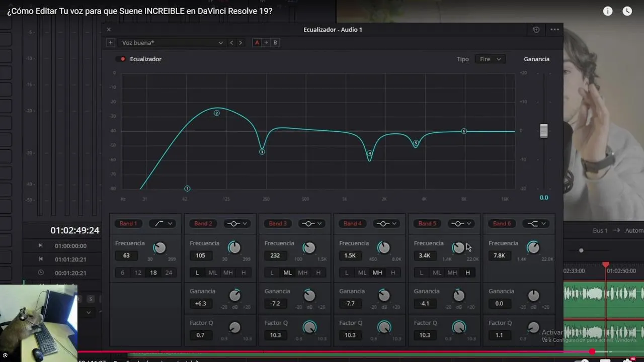
Task: Click Band 6 Frecuencia knob
Action: click(533, 247)
